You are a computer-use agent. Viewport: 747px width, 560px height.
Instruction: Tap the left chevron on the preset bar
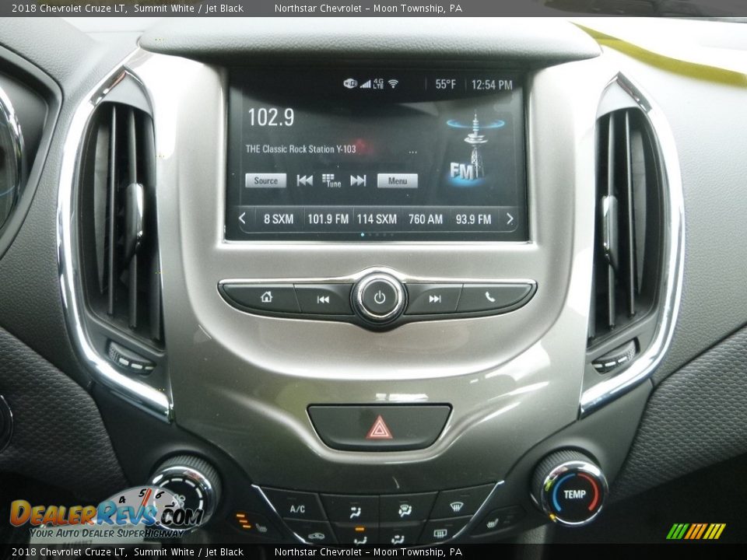click(243, 219)
